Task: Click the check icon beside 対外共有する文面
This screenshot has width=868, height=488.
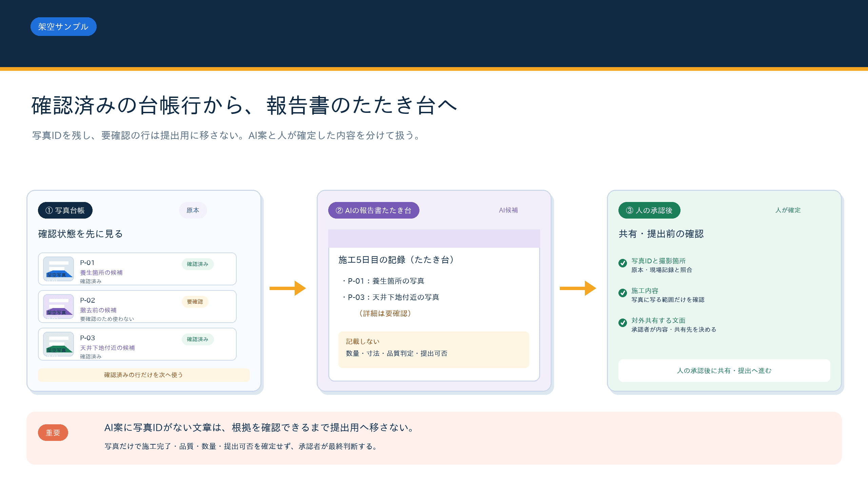Action: pos(623,323)
